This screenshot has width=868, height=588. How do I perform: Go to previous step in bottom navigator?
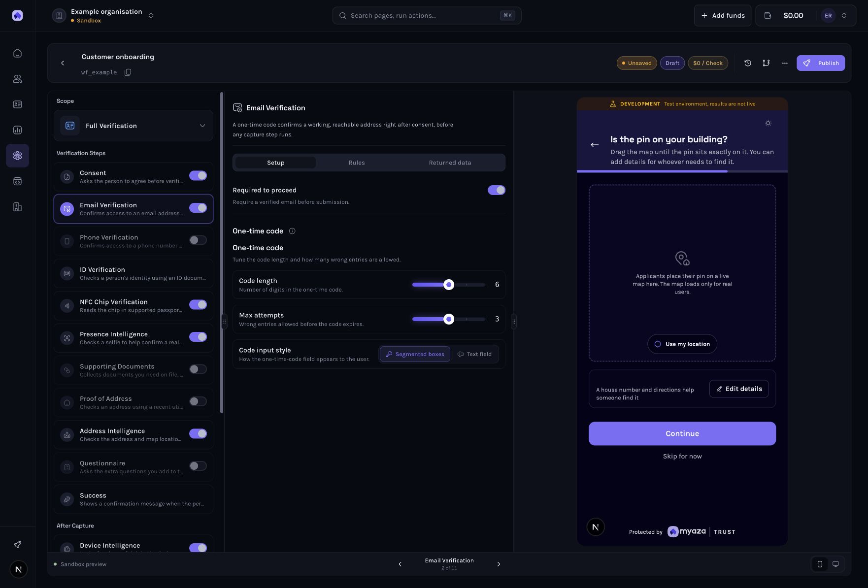click(400, 564)
